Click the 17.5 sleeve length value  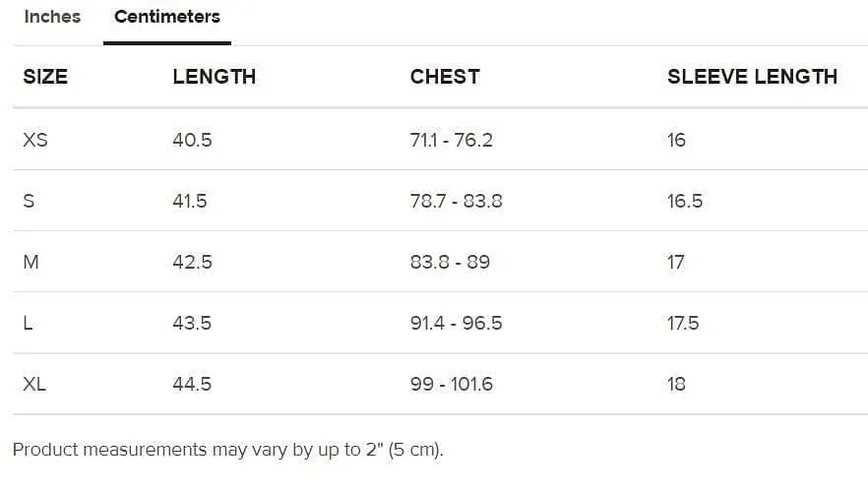click(683, 323)
